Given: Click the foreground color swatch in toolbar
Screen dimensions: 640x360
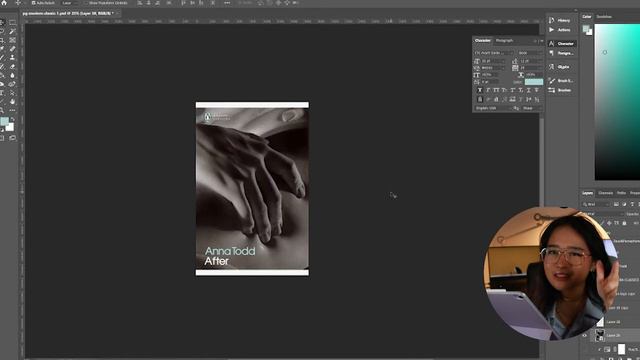Looking at the screenshot, I should point(4,121).
